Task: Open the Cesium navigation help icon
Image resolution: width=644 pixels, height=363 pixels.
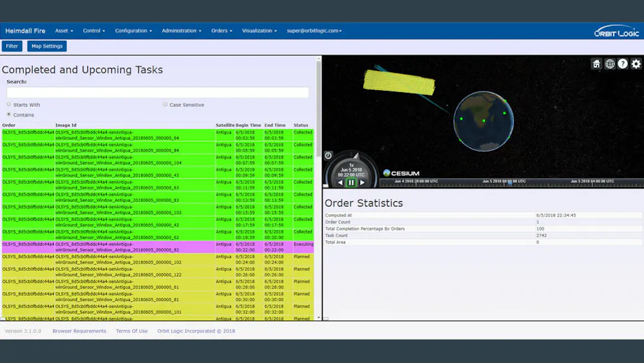Action: pos(623,64)
